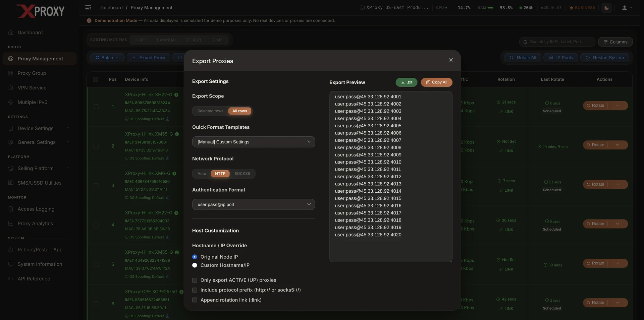644x320 pixels.
Task: Click info icon beside XProxy-Hilink XM6-G
Action: point(174,174)
